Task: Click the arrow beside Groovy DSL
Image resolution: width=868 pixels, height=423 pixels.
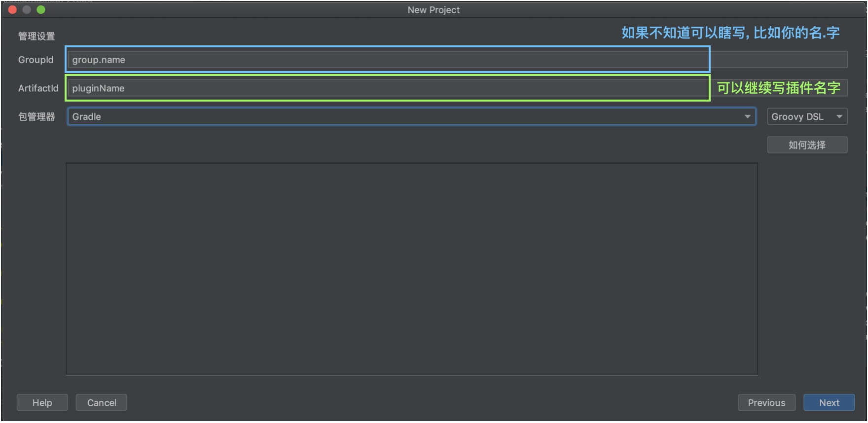Action: [839, 117]
